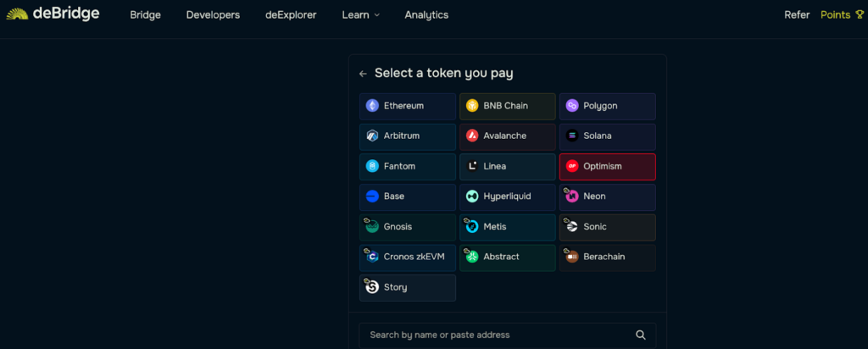Image resolution: width=868 pixels, height=349 pixels.
Task: Select the Metis chain label
Action: [x=495, y=227]
